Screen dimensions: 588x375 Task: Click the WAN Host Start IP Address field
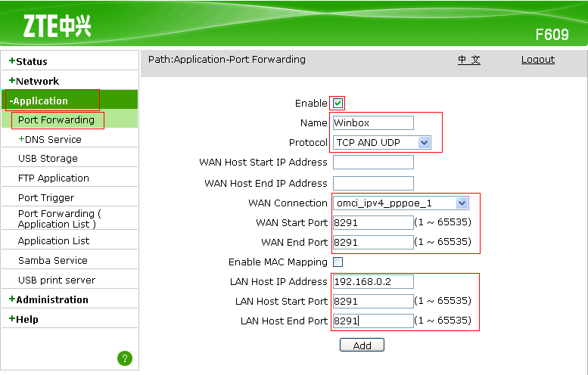[x=373, y=163]
